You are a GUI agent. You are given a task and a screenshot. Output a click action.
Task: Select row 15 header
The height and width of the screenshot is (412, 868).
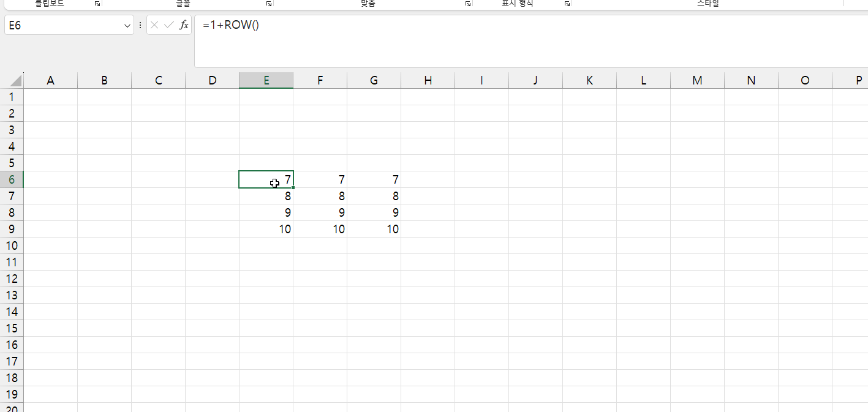[12, 328]
